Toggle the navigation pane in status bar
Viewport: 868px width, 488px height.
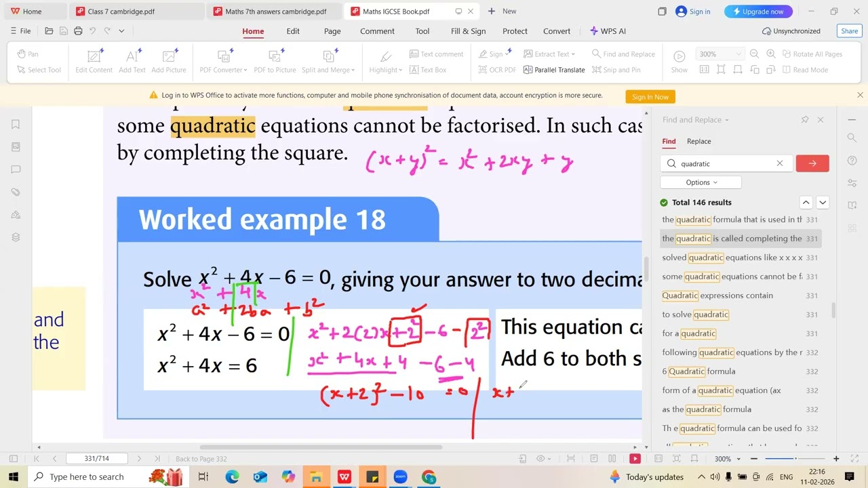(12, 459)
